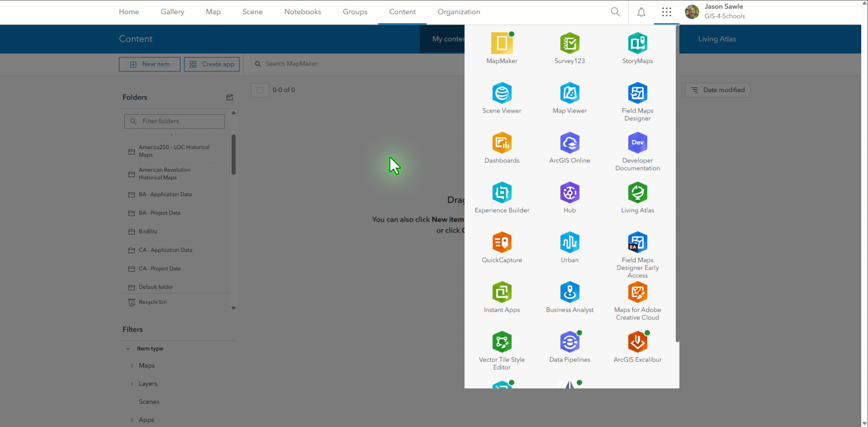This screenshot has width=868, height=427.
Task: Open the Map menu item
Action: pos(213,12)
